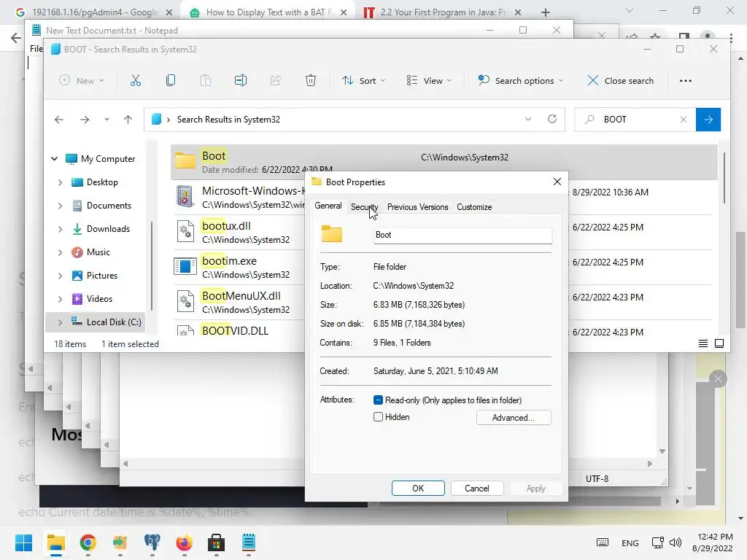Click the Cut scissors icon in Explorer toolbar

tap(135, 80)
